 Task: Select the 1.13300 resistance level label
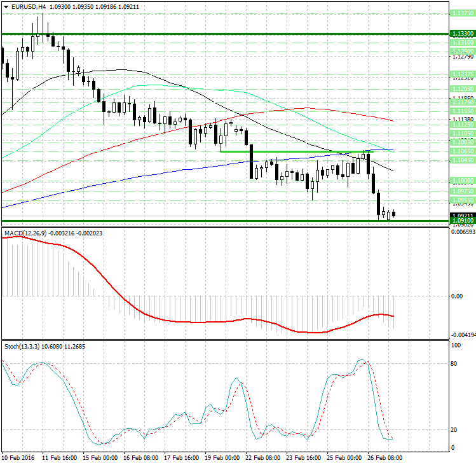click(463, 34)
